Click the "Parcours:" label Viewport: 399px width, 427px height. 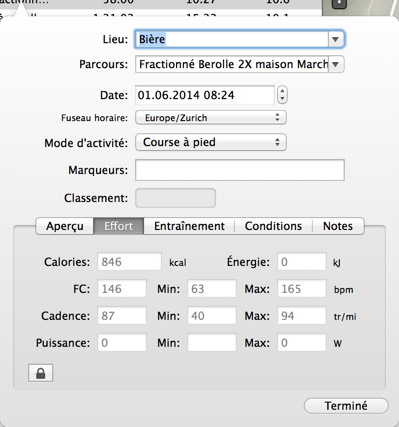(x=103, y=64)
